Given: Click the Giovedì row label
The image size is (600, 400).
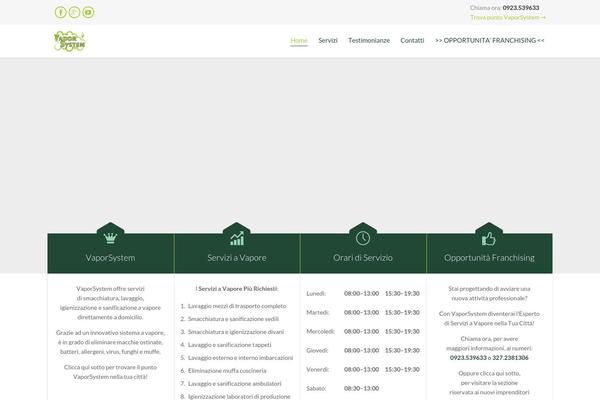Looking at the screenshot, I should [x=317, y=350].
